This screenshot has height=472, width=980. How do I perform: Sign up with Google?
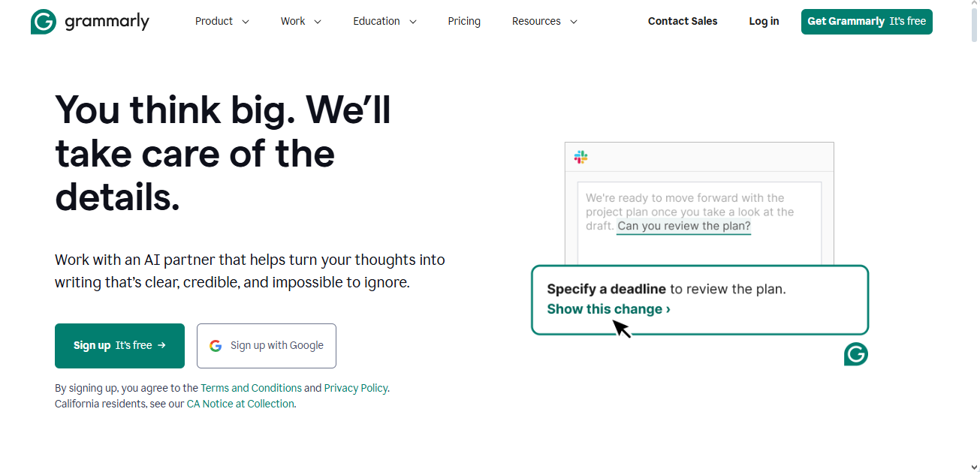coord(266,345)
